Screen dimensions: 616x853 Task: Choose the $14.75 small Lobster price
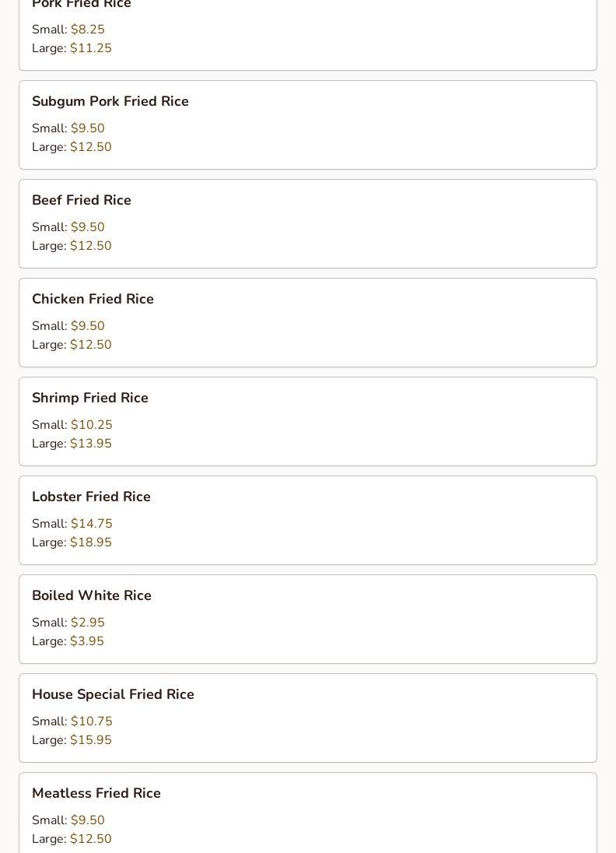point(91,524)
